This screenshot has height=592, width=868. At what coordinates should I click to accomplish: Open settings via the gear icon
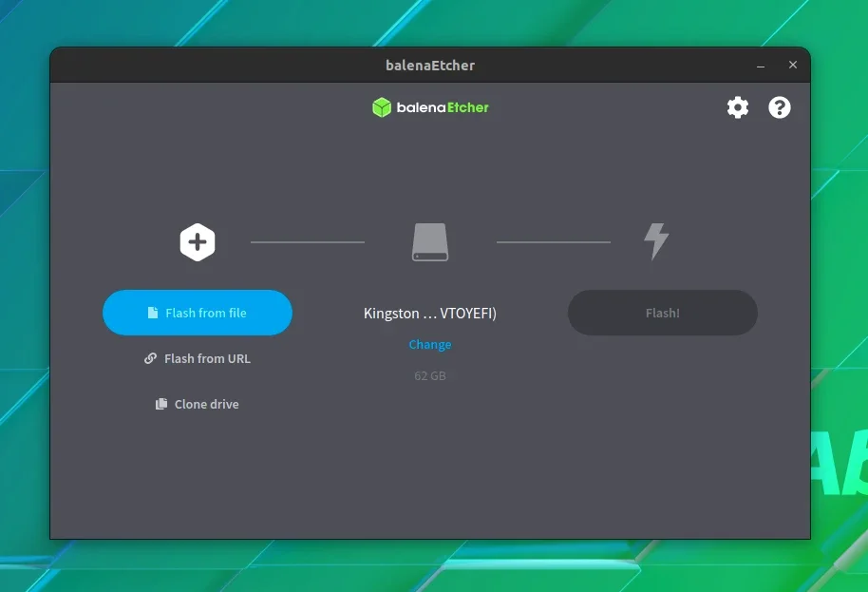tap(737, 107)
